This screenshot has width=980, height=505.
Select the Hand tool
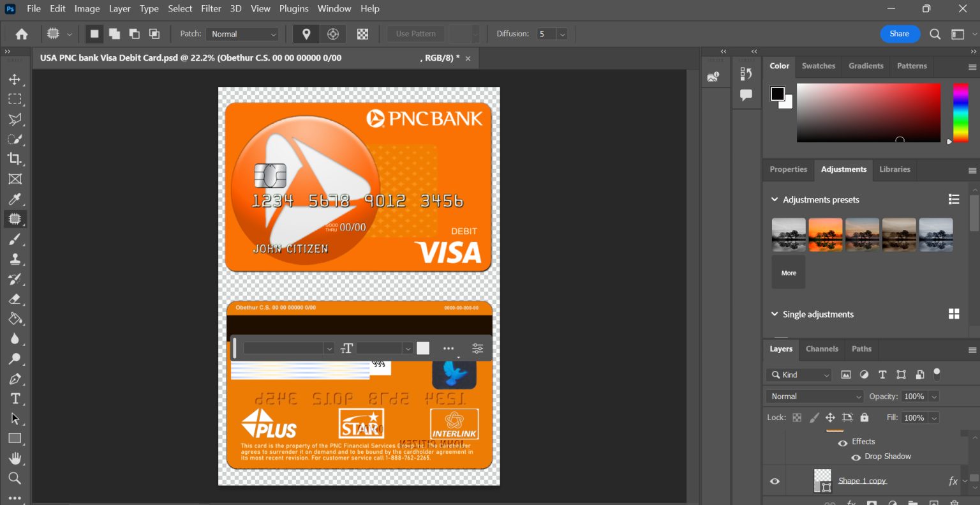(15, 458)
